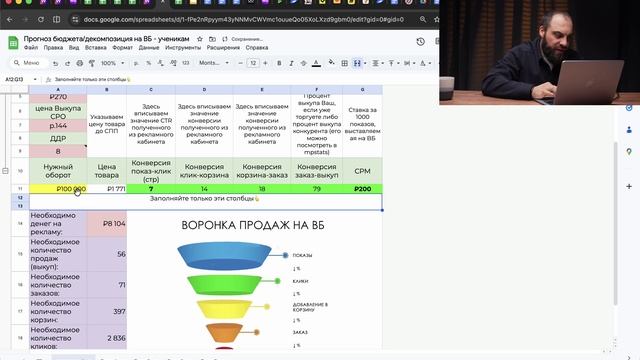Open the text color picker

click(x=316, y=63)
